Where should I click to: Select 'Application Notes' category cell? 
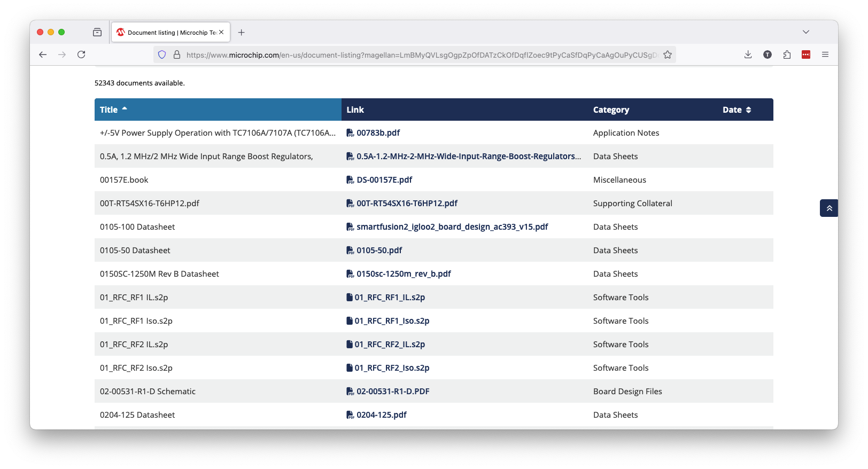coord(626,132)
